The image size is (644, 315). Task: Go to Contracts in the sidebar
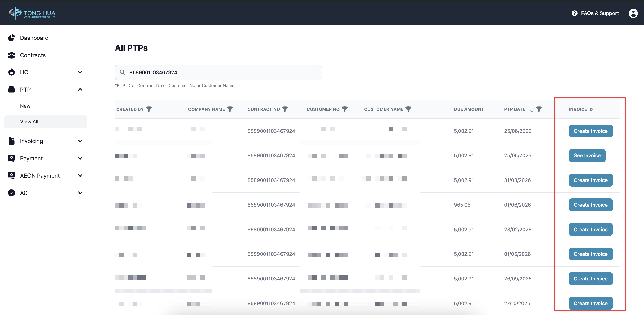(33, 55)
